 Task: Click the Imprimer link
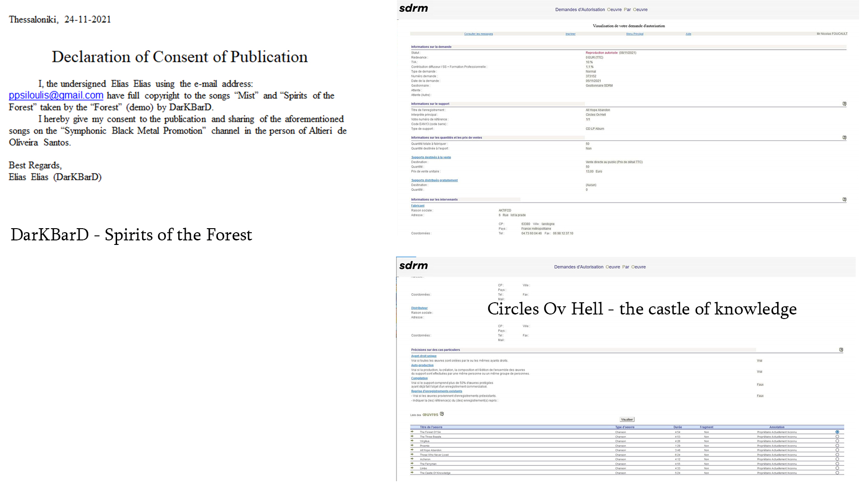point(571,34)
